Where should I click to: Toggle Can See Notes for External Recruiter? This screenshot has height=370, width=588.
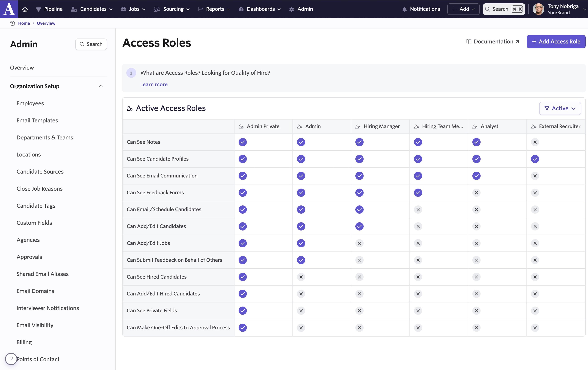(535, 142)
